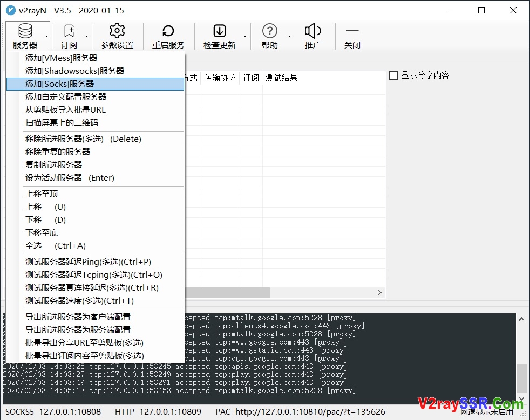Image resolution: width=530 pixels, height=420 pixels.
Task: Select 扫描屏幕上的二维码 menu entry
Action: (62, 123)
